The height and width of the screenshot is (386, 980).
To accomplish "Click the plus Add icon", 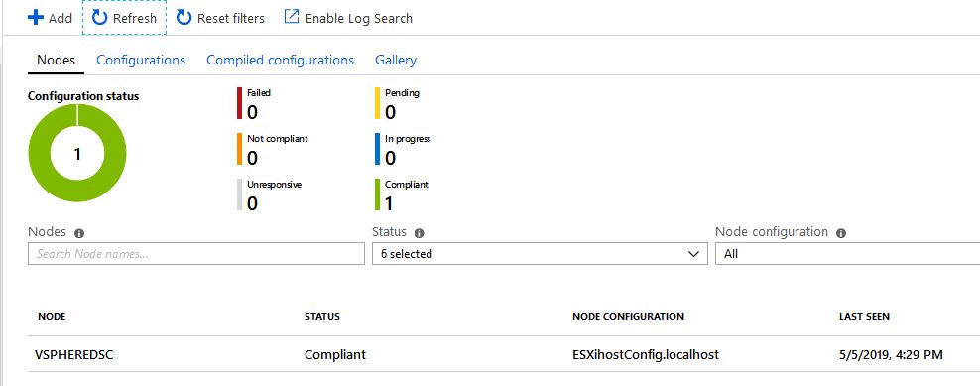I will 36,18.
